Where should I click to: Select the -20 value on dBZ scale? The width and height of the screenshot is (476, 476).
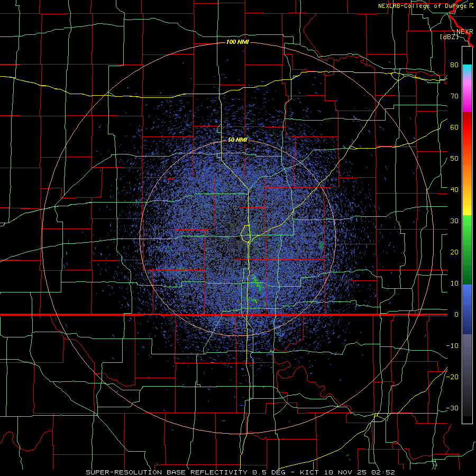[452, 377]
